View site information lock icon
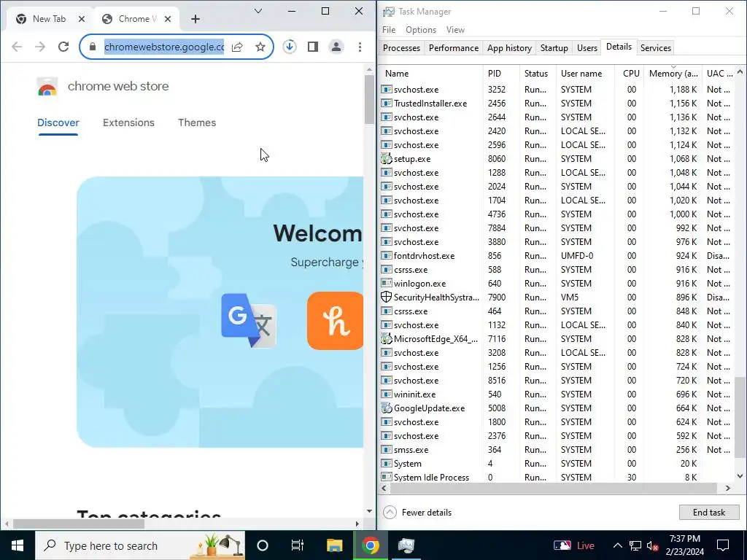 pyautogui.click(x=93, y=47)
